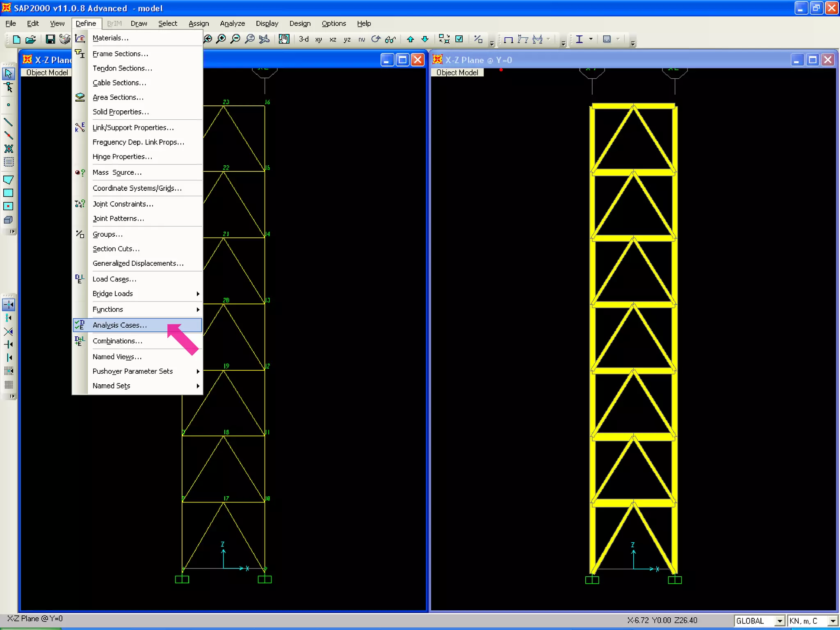Select the Pan hand tool
The image size is (840, 630).
[x=284, y=39]
